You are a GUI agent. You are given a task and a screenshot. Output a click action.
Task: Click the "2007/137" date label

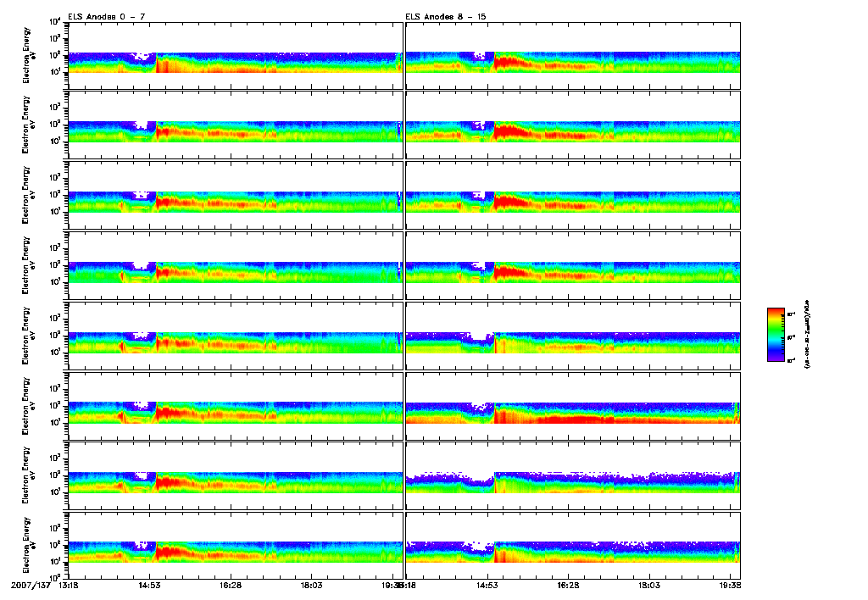31,585
